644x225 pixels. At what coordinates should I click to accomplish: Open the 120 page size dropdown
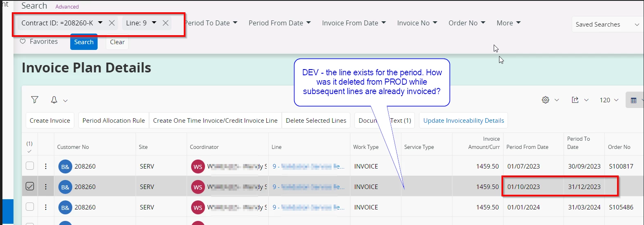pyautogui.click(x=609, y=100)
